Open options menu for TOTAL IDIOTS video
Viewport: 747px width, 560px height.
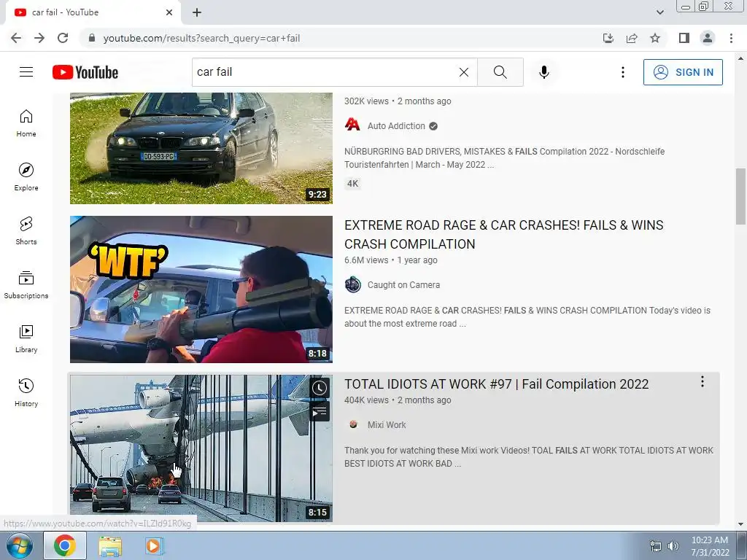703,381
